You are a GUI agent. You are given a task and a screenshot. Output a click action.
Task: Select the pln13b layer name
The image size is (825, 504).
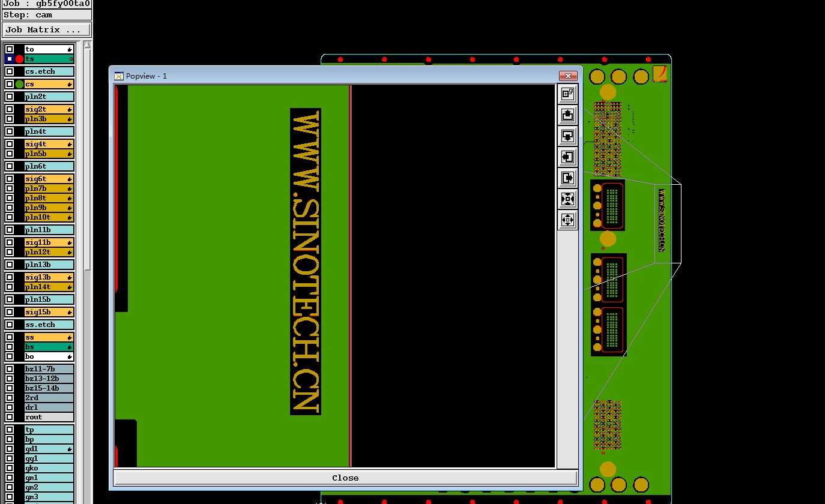tap(49, 265)
